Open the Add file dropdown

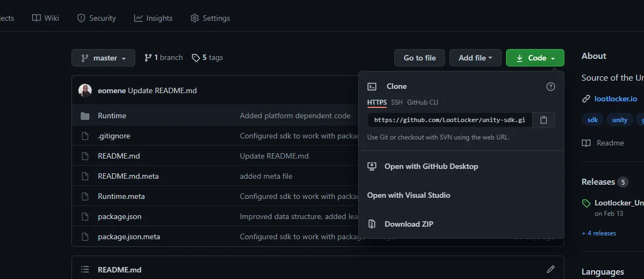[475, 58]
